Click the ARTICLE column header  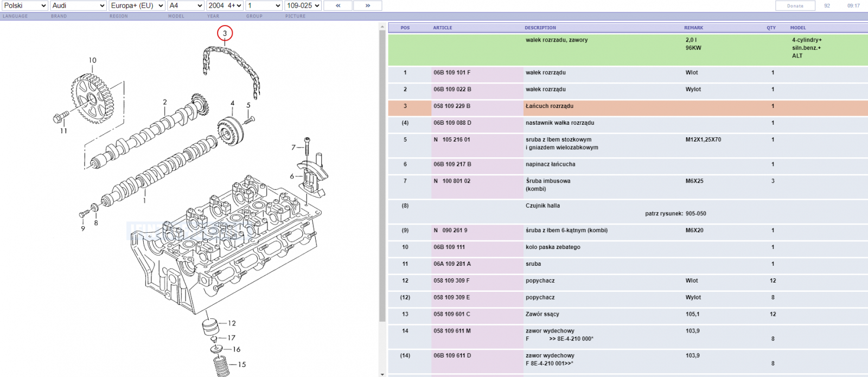[442, 28]
